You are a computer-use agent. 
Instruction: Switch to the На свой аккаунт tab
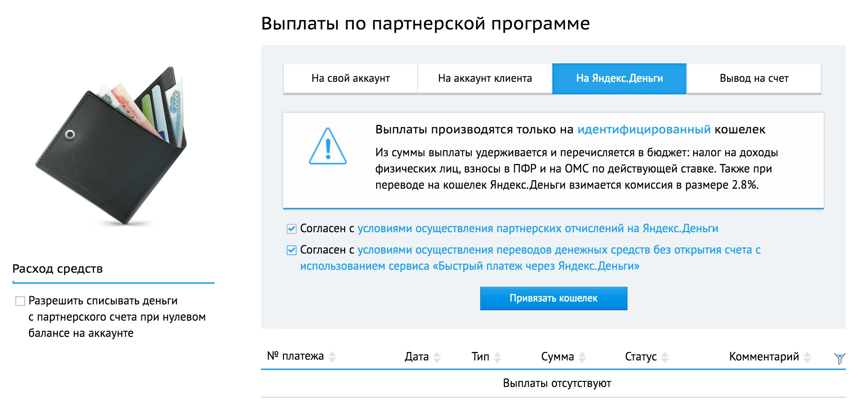pos(350,78)
